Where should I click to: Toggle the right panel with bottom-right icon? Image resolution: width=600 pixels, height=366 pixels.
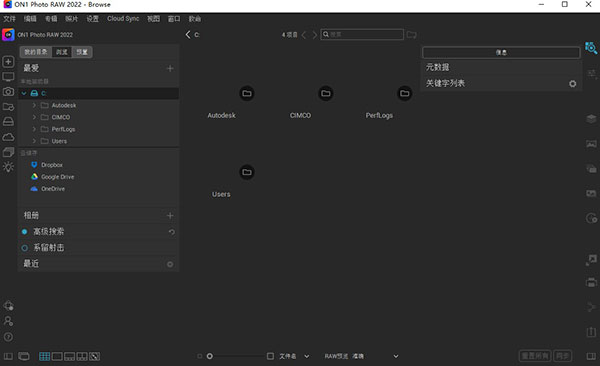pyautogui.click(x=591, y=356)
